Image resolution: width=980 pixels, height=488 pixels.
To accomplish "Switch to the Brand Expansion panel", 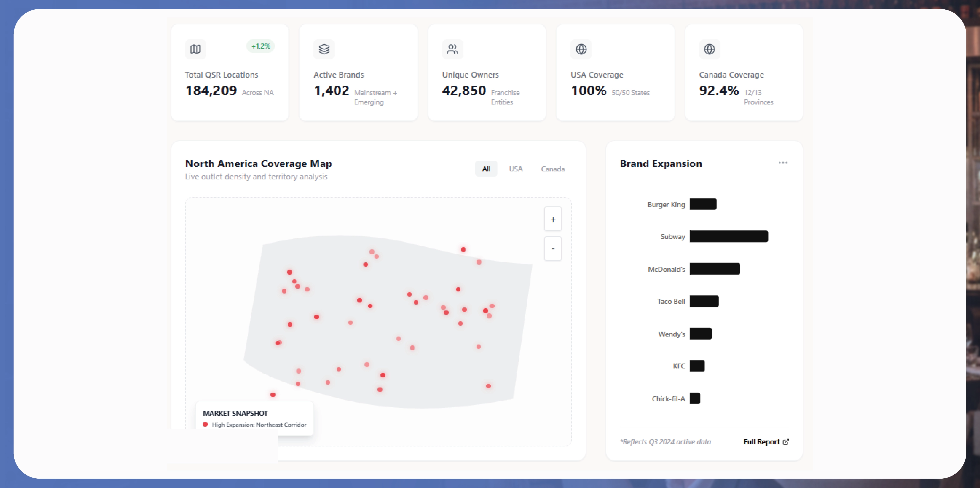I will [661, 163].
